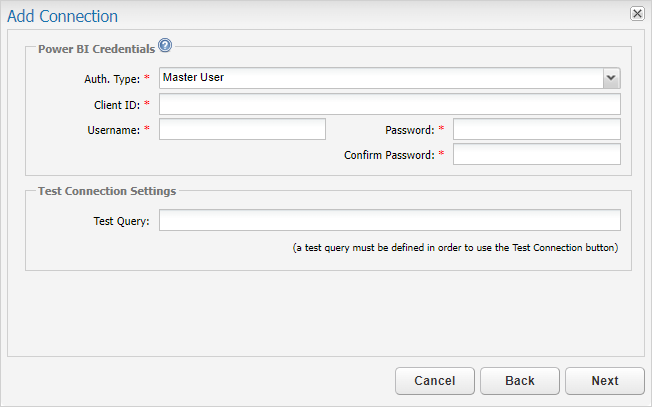Click the Client ID label text
This screenshot has height=407, width=652.
[117, 105]
